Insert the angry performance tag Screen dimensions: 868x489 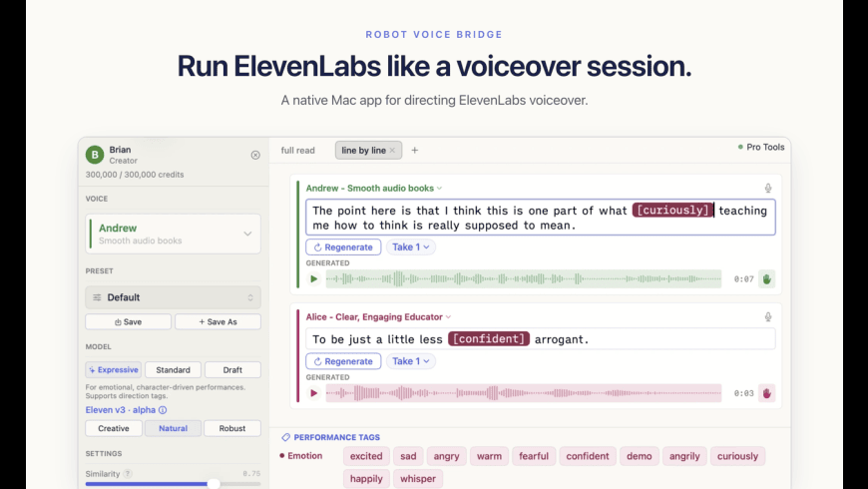446,456
